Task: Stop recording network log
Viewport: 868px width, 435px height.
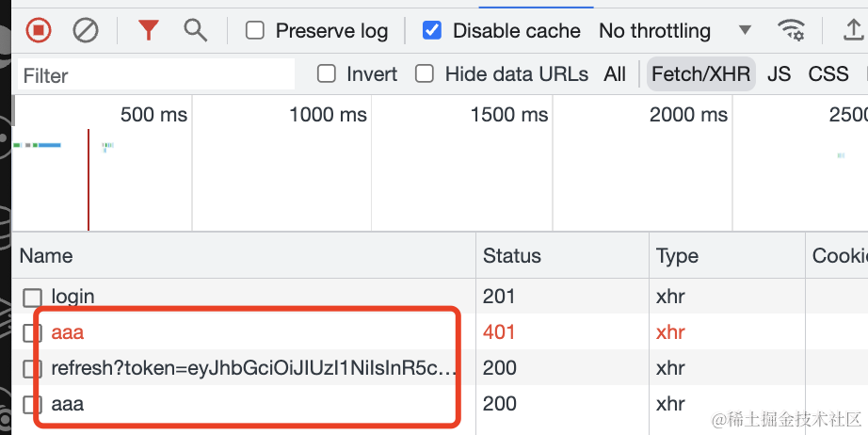Action: click(x=39, y=31)
